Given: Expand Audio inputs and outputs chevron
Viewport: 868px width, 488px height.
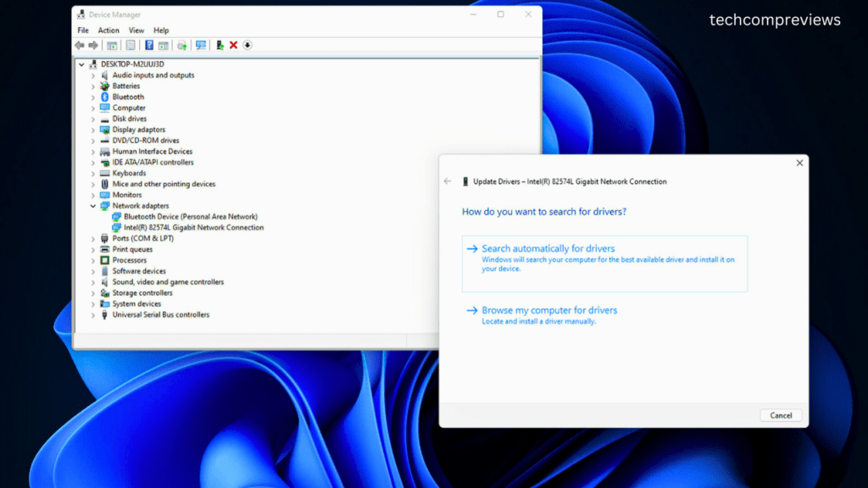Looking at the screenshot, I should 93,75.
